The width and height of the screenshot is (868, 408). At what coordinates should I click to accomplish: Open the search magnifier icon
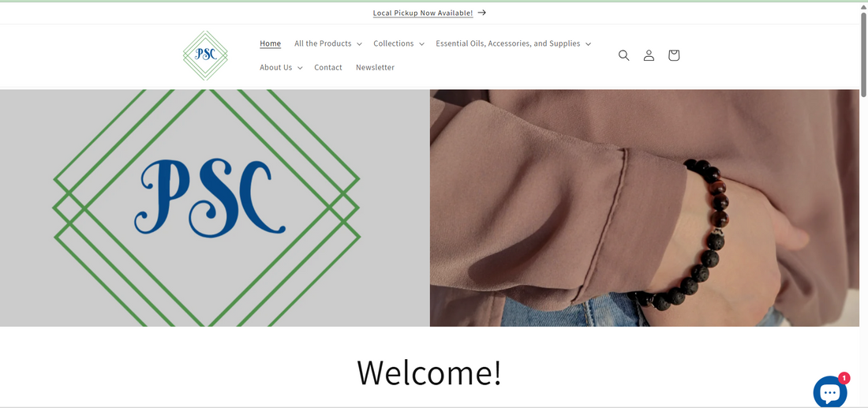coord(624,55)
